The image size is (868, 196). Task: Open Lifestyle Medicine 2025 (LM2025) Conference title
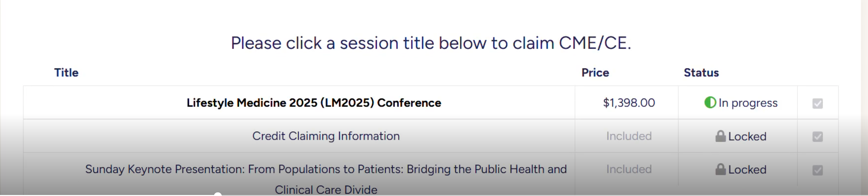coord(314,103)
